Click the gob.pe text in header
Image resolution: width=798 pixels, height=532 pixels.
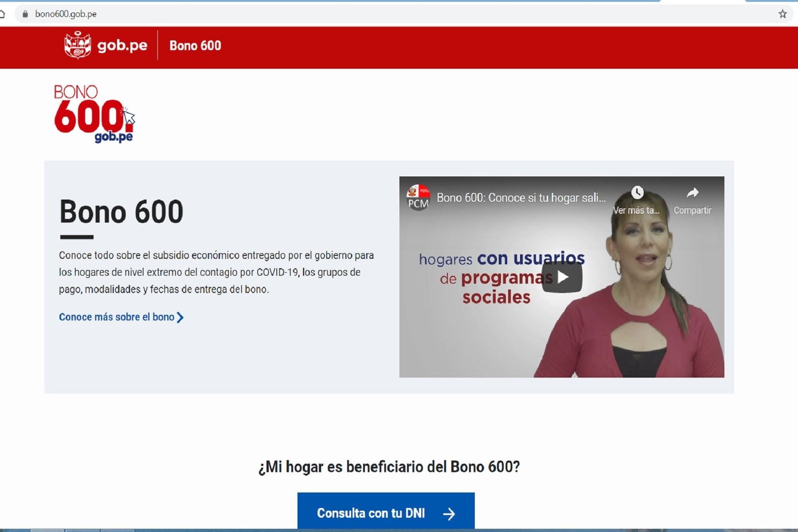[x=122, y=45]
